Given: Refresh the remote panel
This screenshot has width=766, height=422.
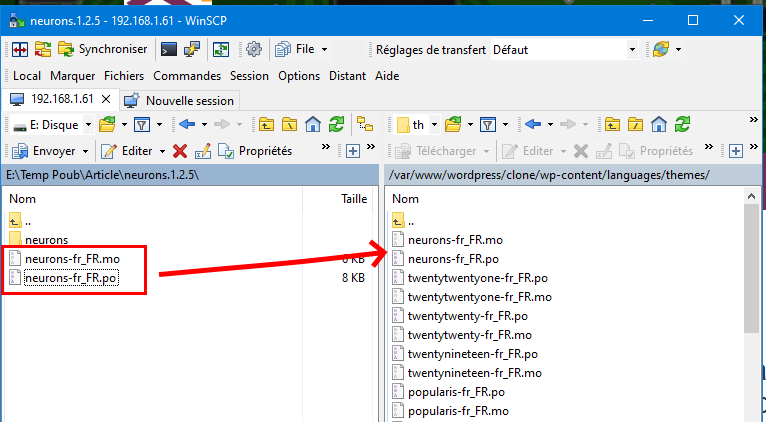Looking at the screenshot, I should 682,125.
